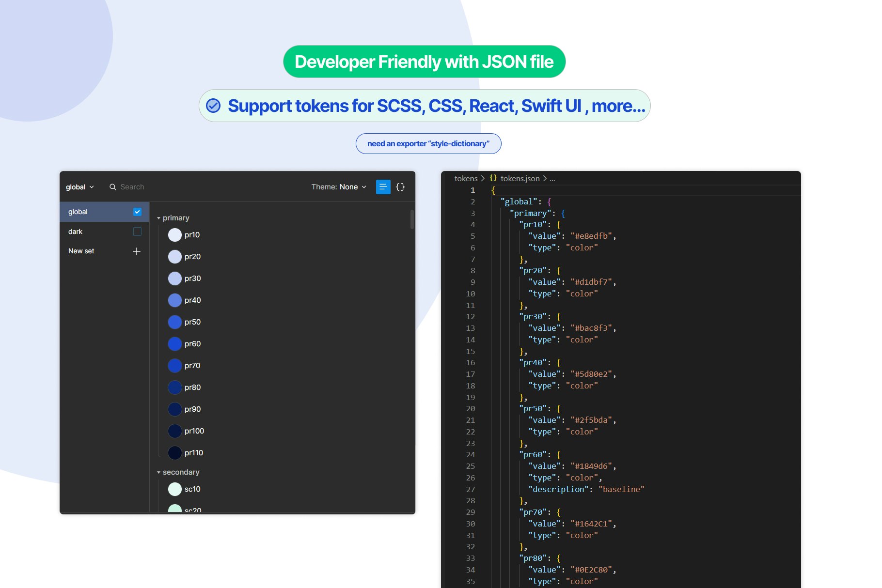Select the global set in sidebar
Viewport: 882px width, 588px height.
tap(104, 212)
